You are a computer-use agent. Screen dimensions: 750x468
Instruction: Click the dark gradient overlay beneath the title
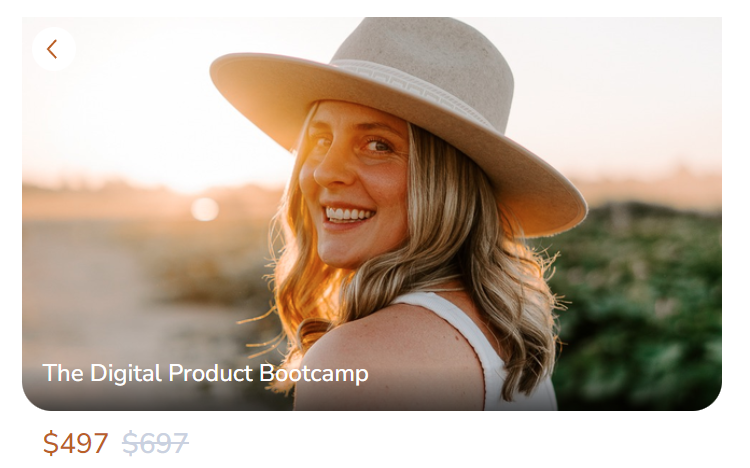tap(158, 397)
